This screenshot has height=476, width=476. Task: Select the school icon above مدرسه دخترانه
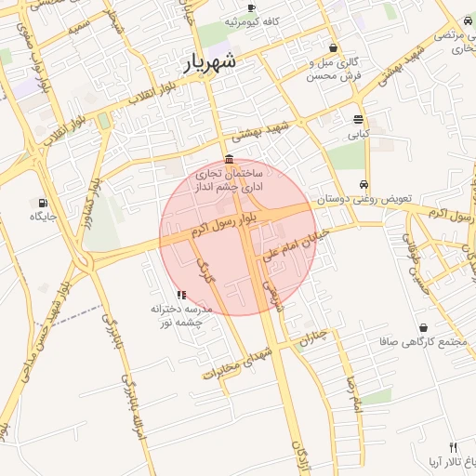tap(181, 295)
